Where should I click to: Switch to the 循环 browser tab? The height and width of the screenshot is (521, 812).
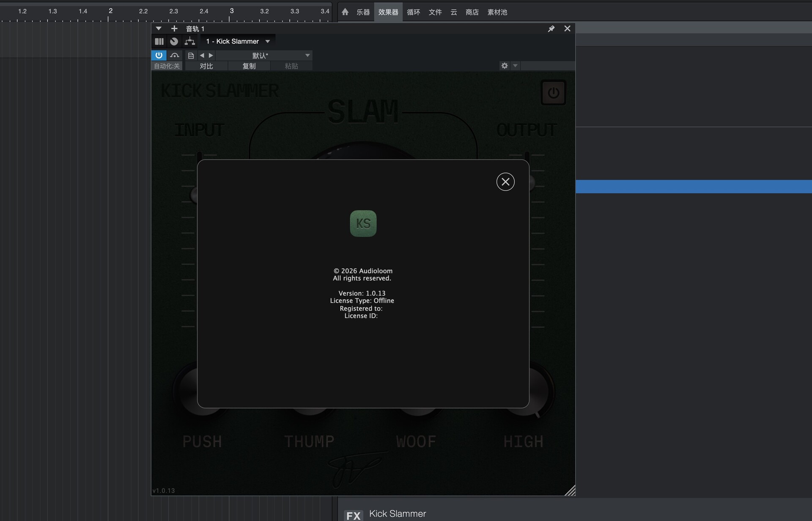(413, 12)
